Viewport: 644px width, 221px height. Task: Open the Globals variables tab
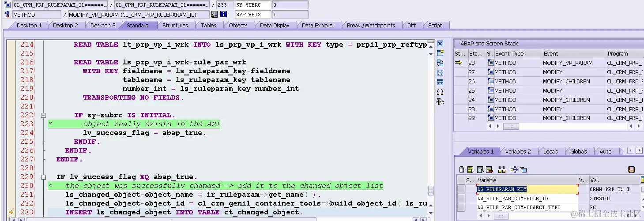(578, 151)
